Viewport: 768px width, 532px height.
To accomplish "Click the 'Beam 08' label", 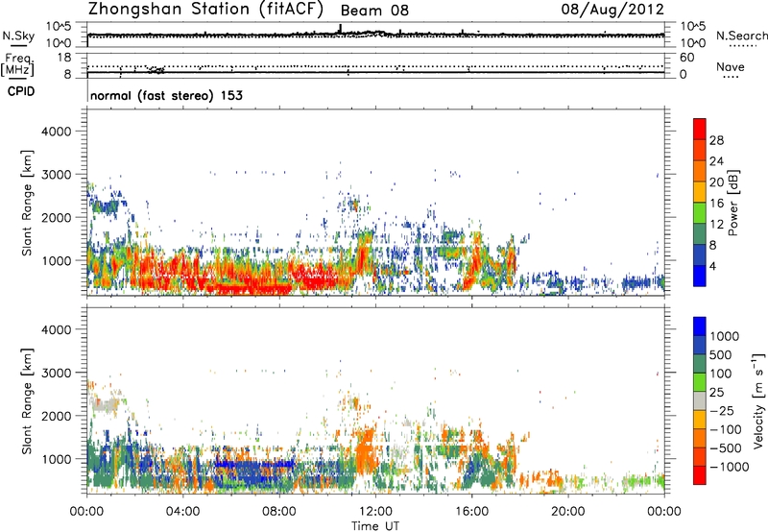I will click(x=374, y=11).
